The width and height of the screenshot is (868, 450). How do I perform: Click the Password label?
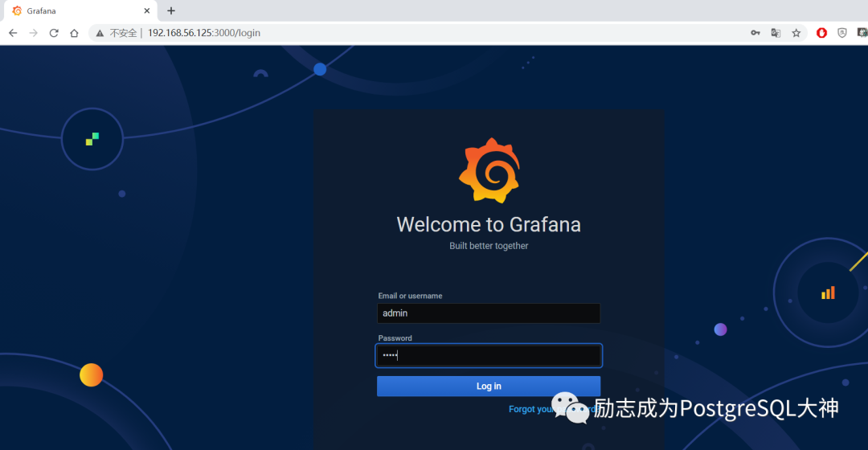coord(395,337)
